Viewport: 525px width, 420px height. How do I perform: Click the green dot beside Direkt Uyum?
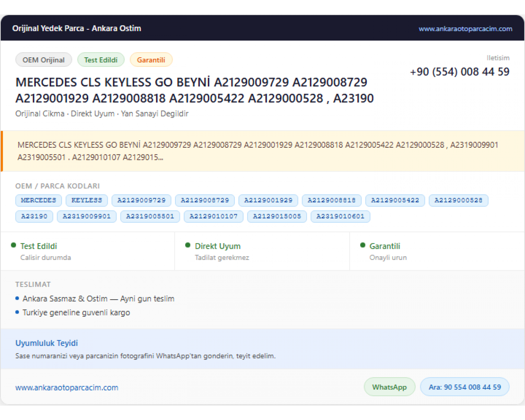pyautogui.click(x=188, y=245)
